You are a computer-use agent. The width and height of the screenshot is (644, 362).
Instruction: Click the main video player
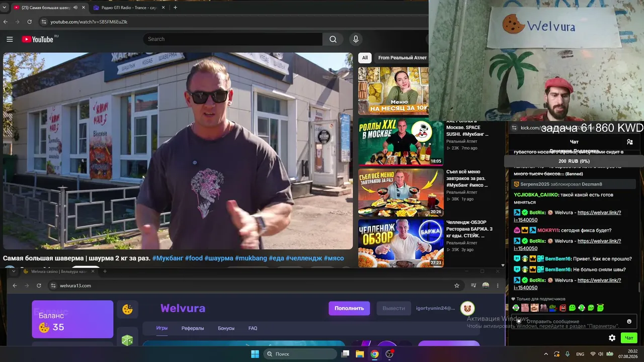[178, 151]
